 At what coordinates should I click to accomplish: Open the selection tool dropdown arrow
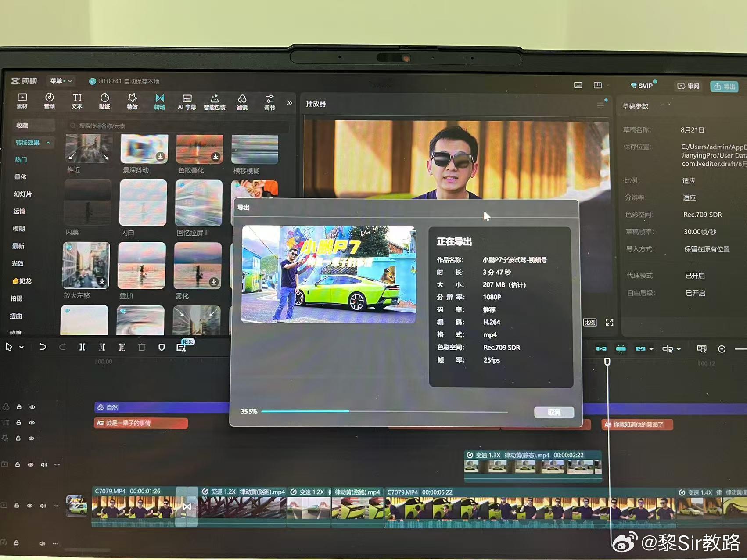(x=22, y=348)
